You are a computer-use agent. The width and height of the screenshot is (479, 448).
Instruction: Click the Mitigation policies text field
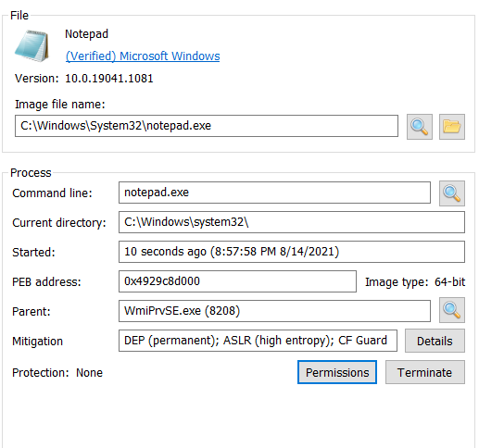(x=258, y=341)
